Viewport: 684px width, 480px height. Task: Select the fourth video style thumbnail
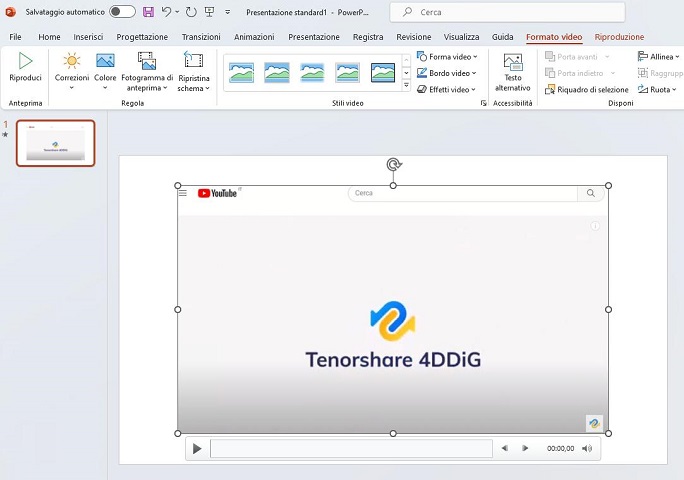(x=348, y=72)
